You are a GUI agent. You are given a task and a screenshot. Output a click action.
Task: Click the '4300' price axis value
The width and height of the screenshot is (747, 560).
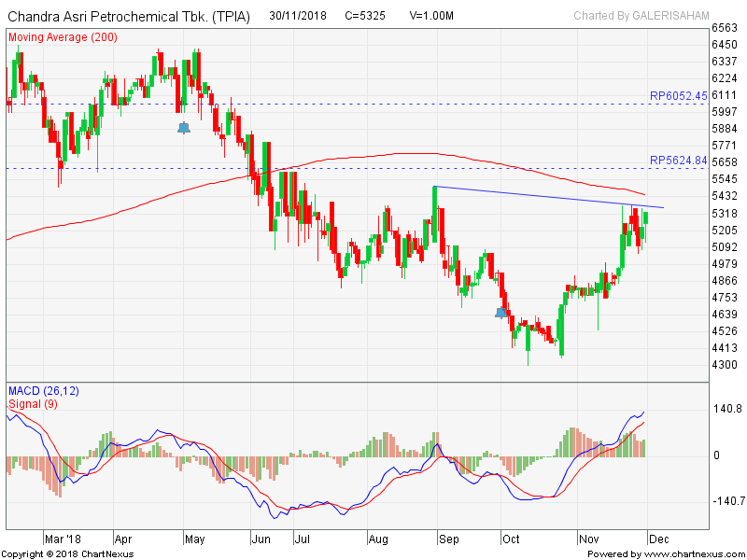coord(725,365)
